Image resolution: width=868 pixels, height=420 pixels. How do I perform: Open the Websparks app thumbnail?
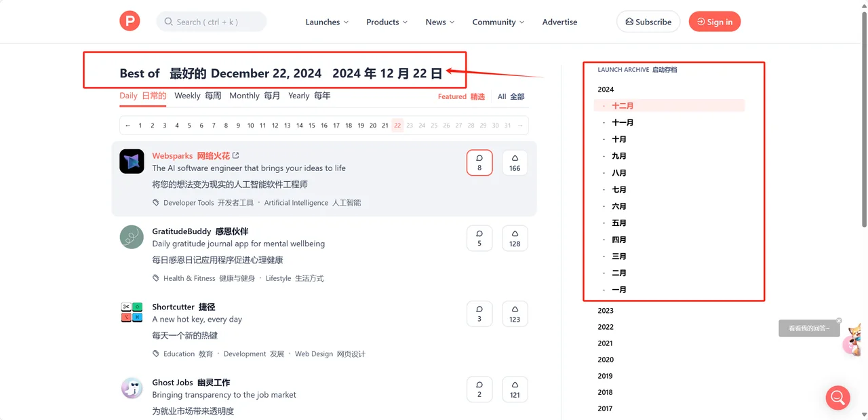132,161
